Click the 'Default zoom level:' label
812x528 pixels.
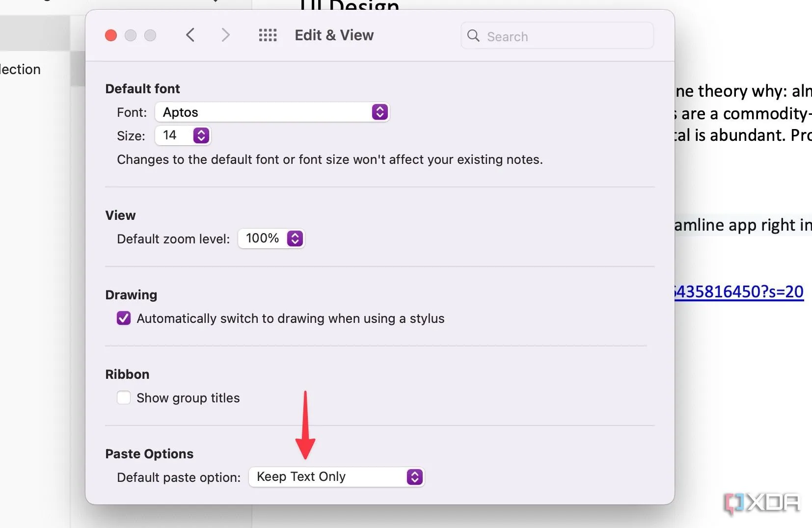point(173,239)
